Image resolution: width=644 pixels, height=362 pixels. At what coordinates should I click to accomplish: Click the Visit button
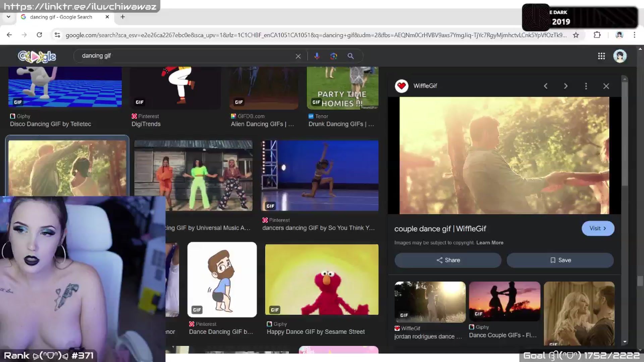(598, 228)
